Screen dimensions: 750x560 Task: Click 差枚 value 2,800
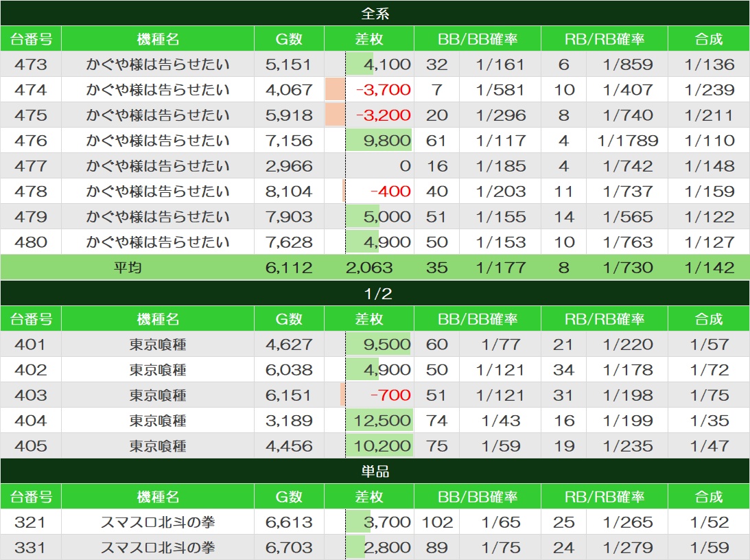point(387,547)
